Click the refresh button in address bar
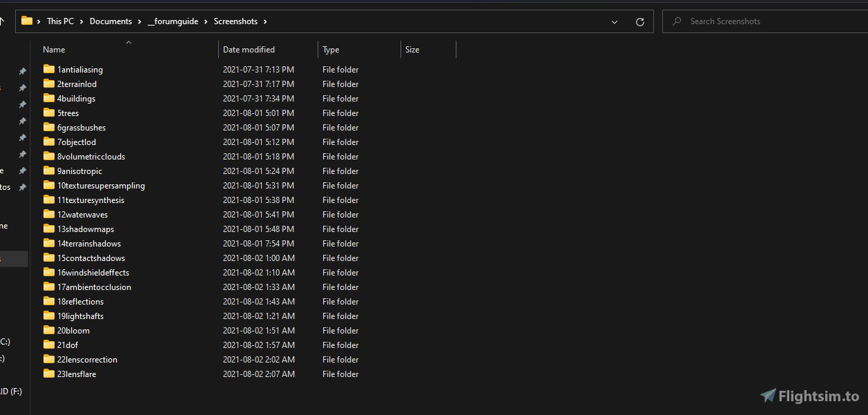 (x=639, y=21)
